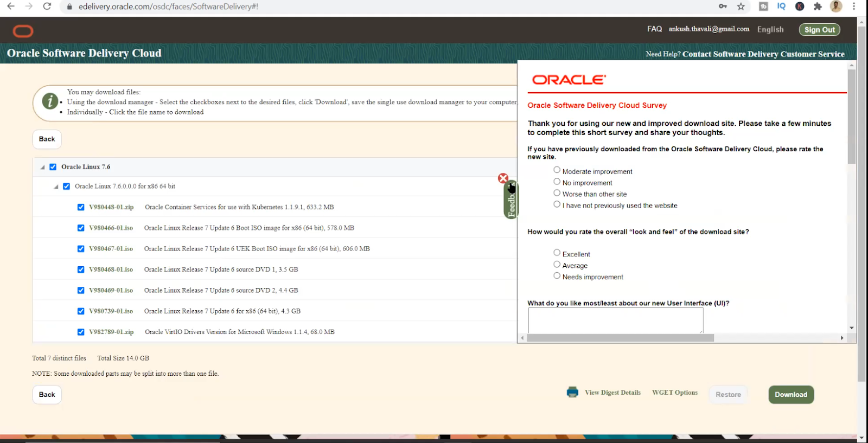Click the printer icon near View Digest Details
Screen dimensions: 868x443
coord(572,392)
